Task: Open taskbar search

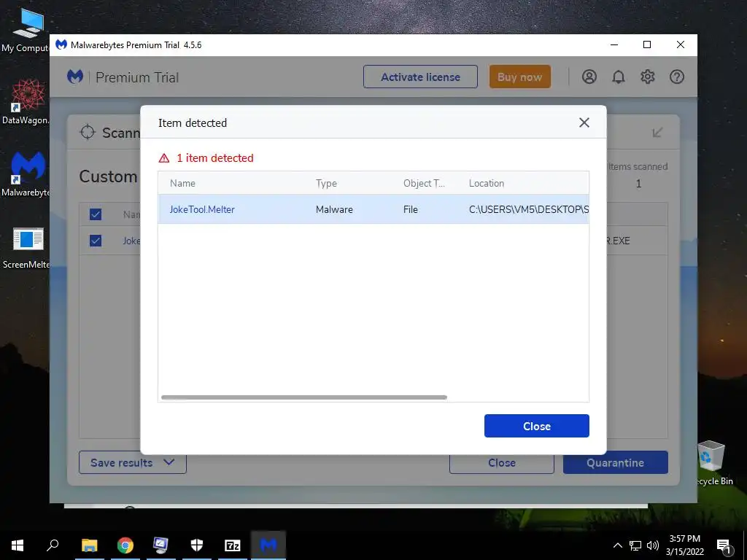Action: pyautogui.click(x=53, y=545)
